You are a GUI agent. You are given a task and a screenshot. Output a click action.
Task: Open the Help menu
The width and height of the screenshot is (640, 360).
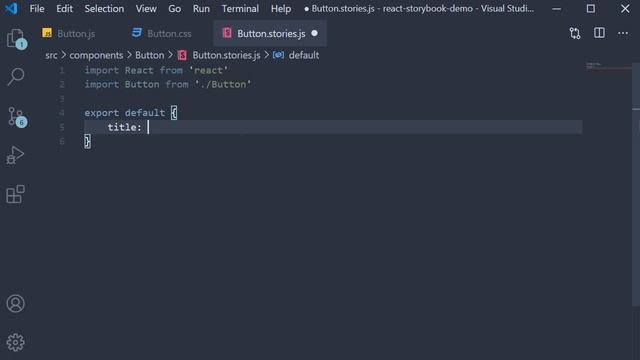tap(281, 9)
